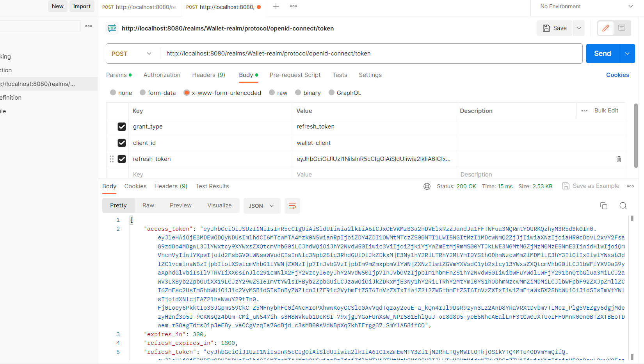Open response options ellipsis menu
Image resolution: width=644 pixels, height=364 pixels.
coord(630,186)
